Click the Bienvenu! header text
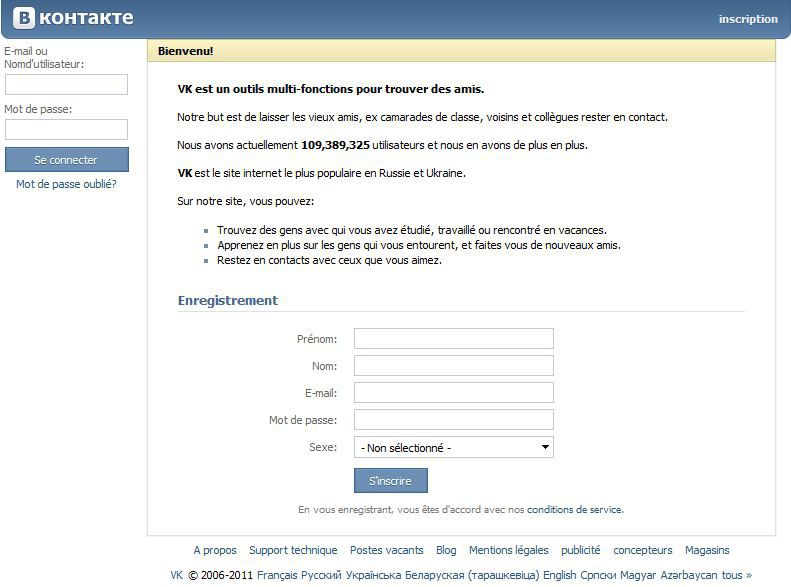Viewport: 791px width, 587px height. (185, 51)
